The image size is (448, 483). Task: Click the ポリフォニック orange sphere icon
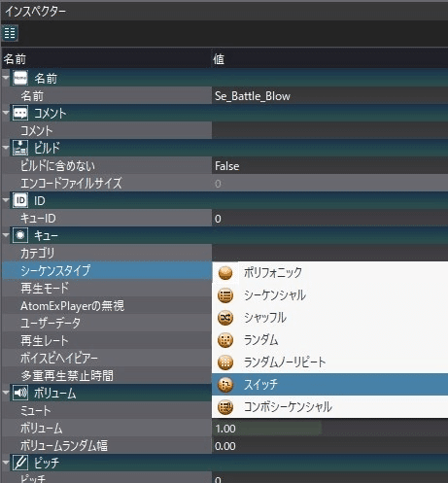[225, 272]
